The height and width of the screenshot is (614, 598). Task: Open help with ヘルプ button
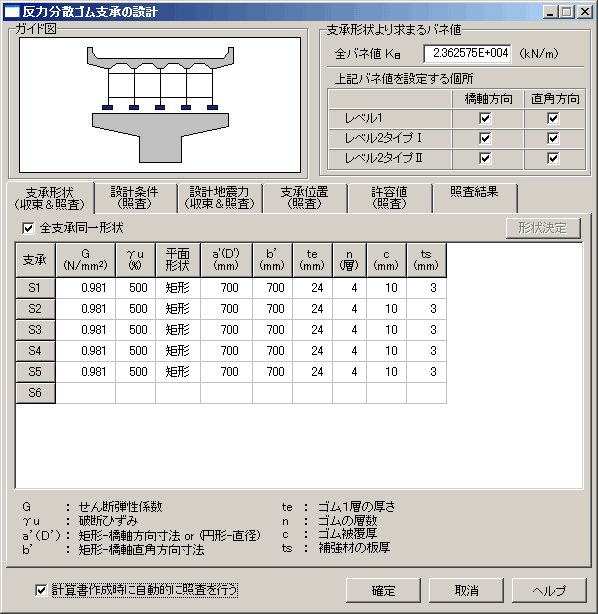click(x=549, y=591)
